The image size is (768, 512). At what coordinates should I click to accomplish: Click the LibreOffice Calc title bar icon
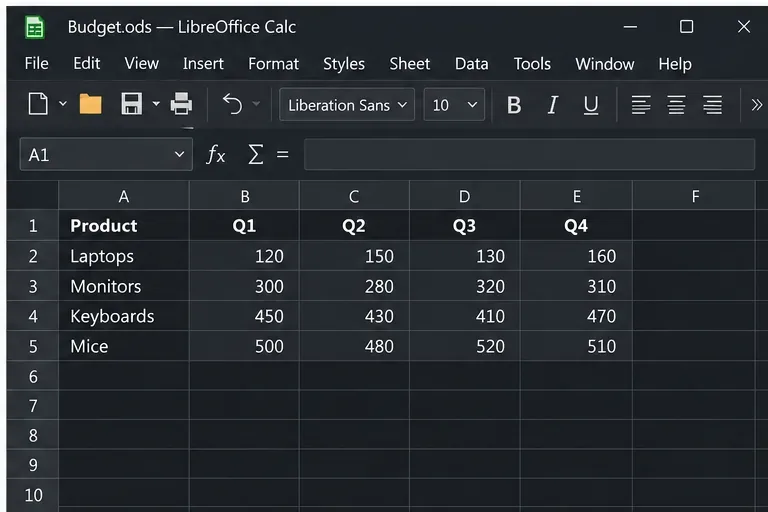(35, 27)
